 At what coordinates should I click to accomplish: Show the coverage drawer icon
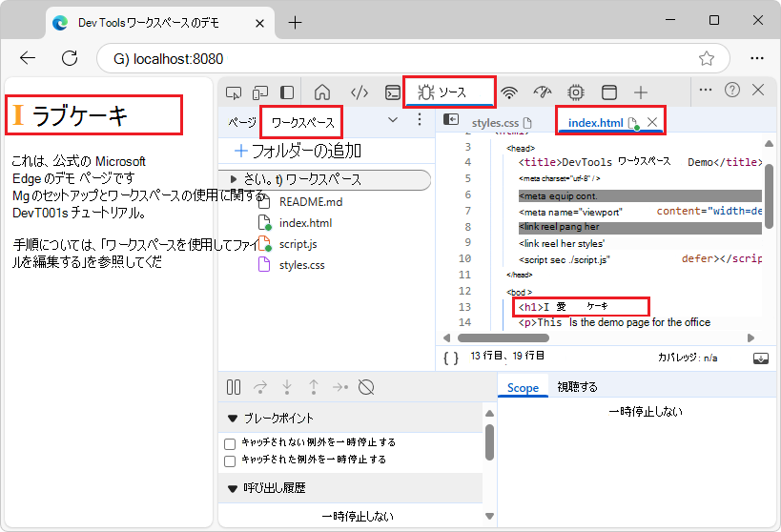click(761, 358)
